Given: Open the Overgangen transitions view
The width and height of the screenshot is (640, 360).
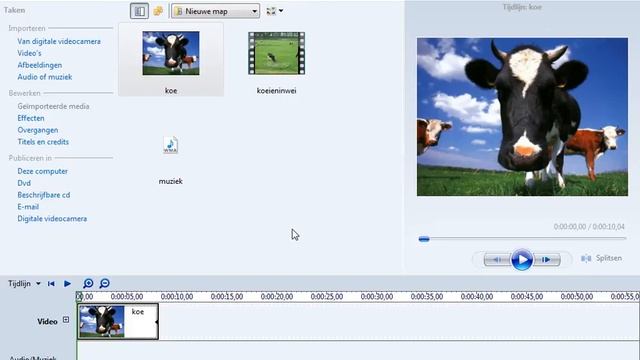Looking at the screenshot, I should point(38,130).
